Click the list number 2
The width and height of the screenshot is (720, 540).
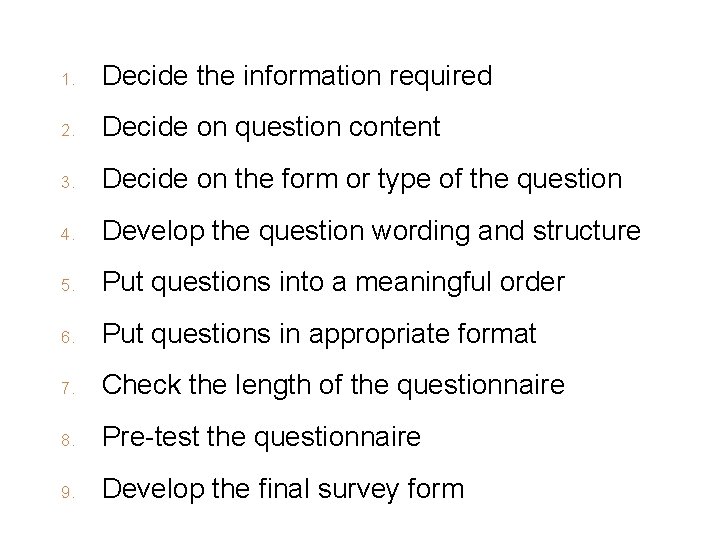(x=68, y=131)
